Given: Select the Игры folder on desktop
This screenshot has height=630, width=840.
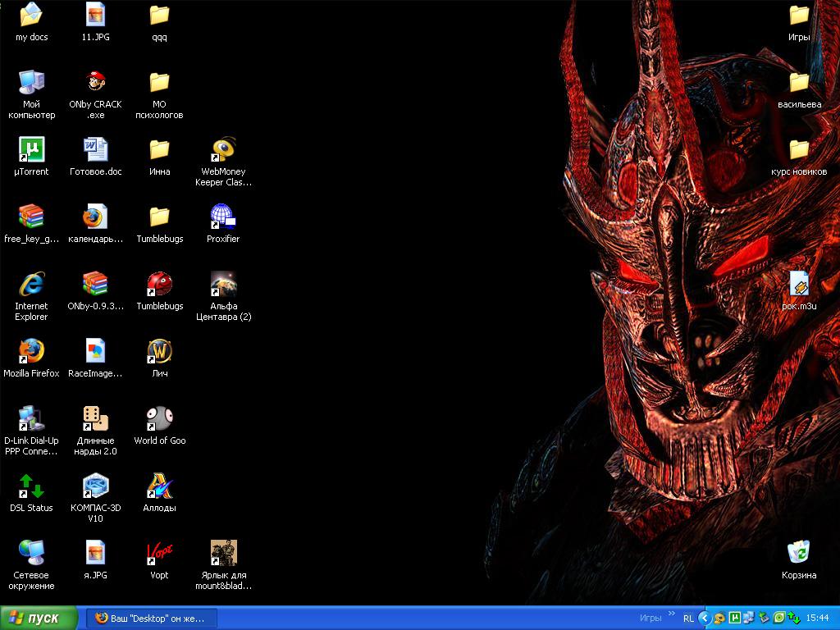Looking at the screenshot, I should click(799, 15).
